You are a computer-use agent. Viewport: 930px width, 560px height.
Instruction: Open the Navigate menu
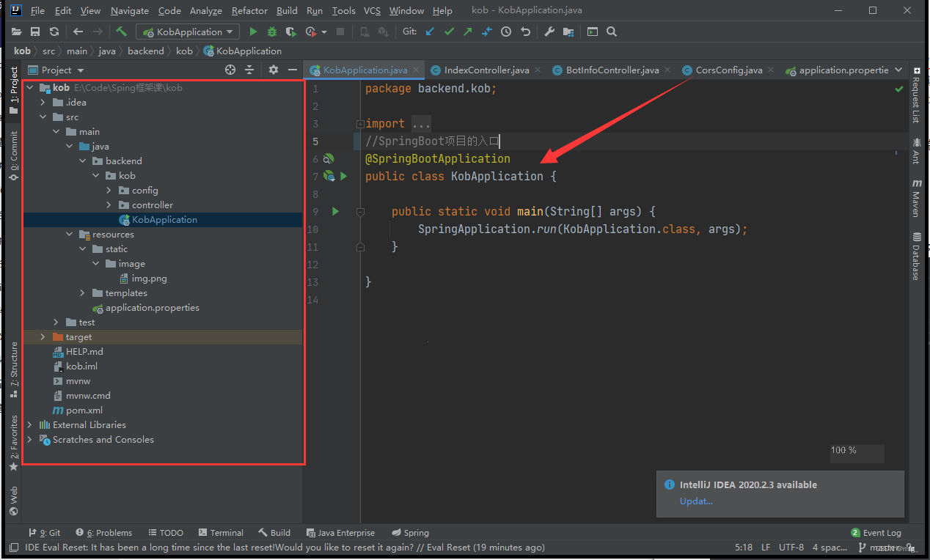(130, 10)
